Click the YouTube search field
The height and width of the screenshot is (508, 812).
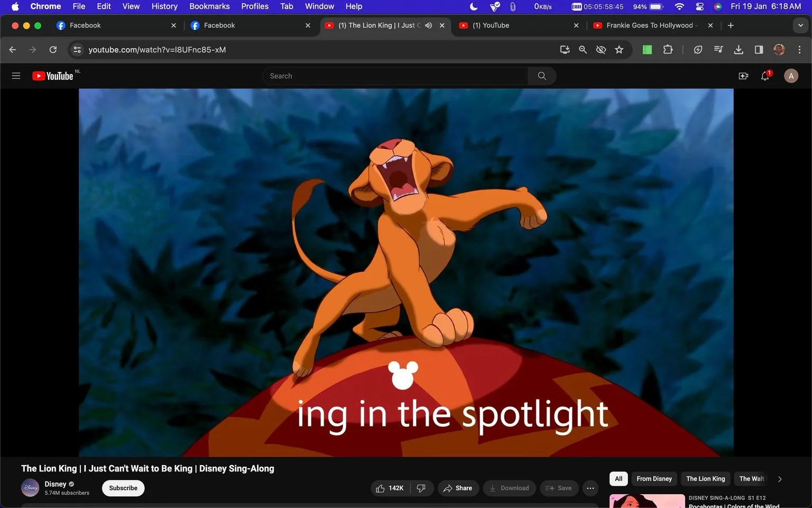[x=395, y=76]
